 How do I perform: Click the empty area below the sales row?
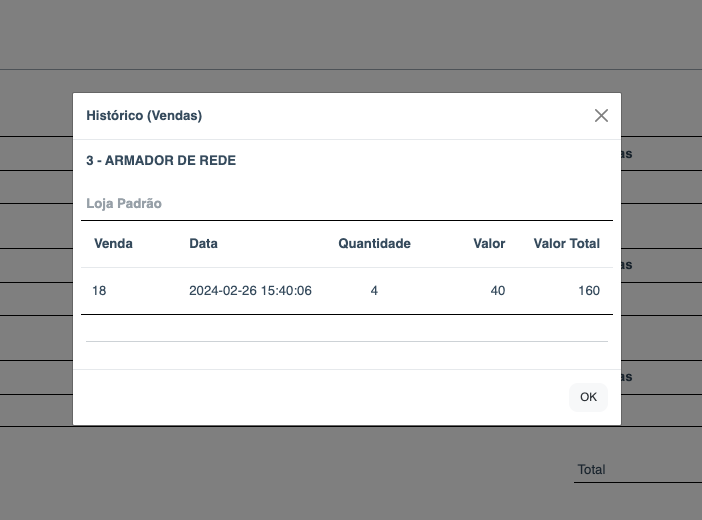(346, 328)
